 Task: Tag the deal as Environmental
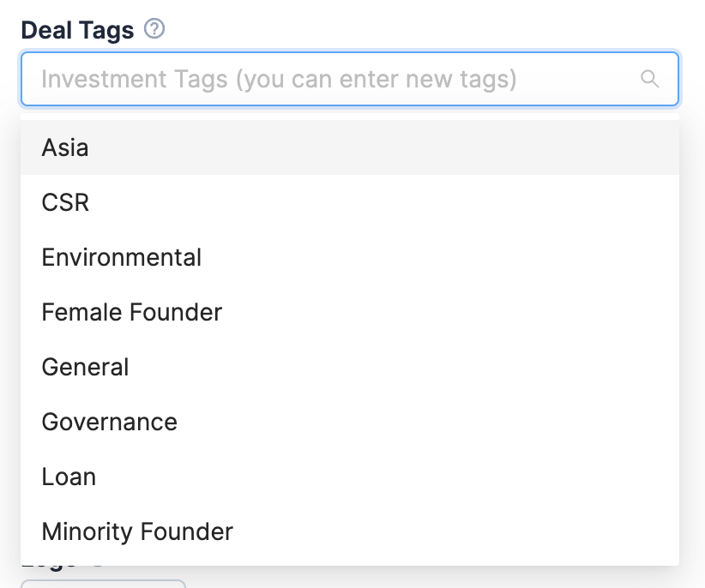coord(121,258)
